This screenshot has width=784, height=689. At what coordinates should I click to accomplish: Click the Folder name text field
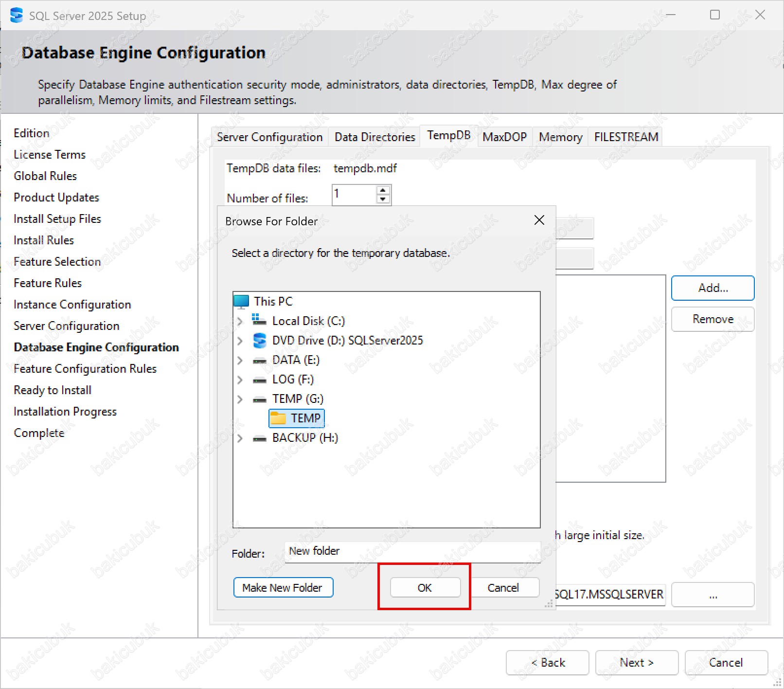point(412,551)
